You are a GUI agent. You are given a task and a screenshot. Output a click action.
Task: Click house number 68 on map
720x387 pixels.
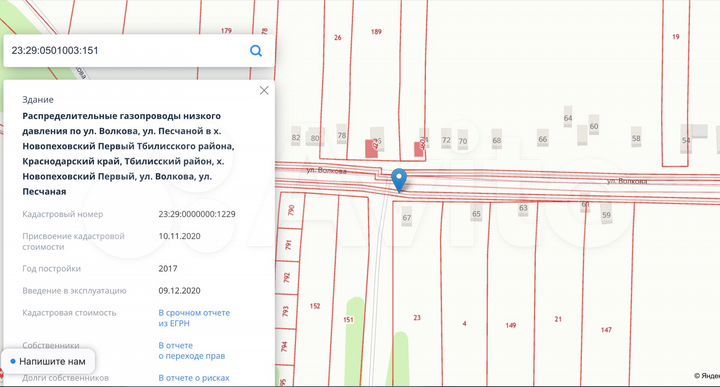coord(497,140)
